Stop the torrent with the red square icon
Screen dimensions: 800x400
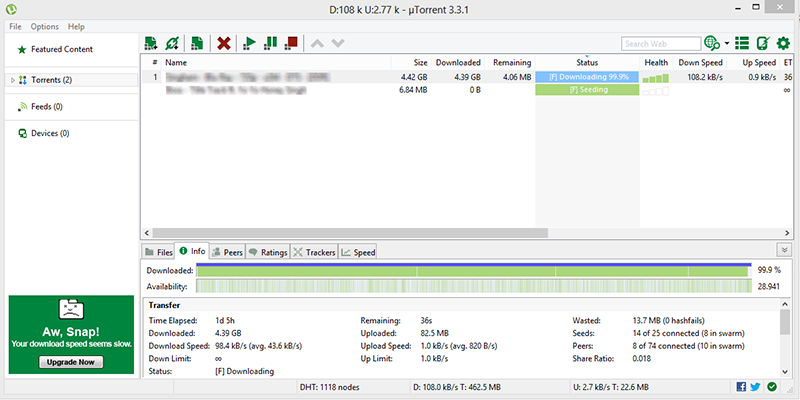pyautogui.click(x=291, y=43)
